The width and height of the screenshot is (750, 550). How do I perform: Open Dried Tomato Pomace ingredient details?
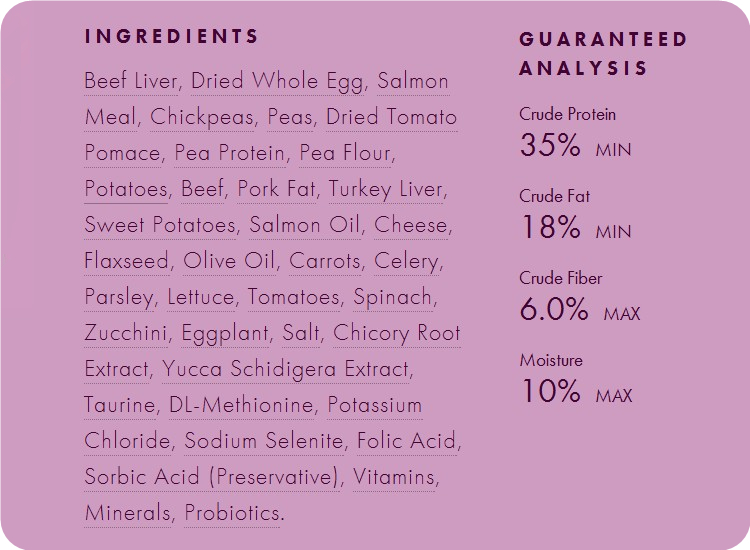(x=391, y=117)
